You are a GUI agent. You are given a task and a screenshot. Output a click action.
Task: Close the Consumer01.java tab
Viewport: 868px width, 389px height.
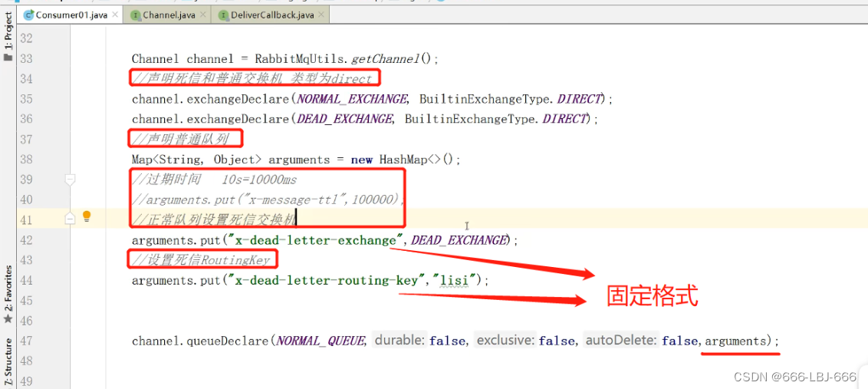[x=114, y=15]
